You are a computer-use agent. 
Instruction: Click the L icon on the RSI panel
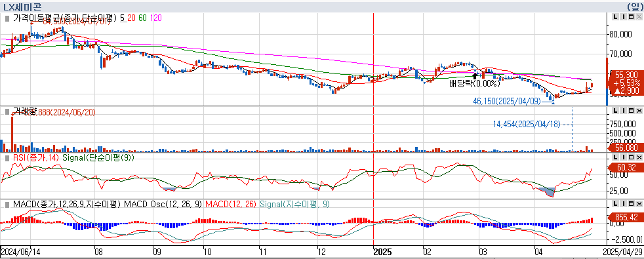click(615, 157)
